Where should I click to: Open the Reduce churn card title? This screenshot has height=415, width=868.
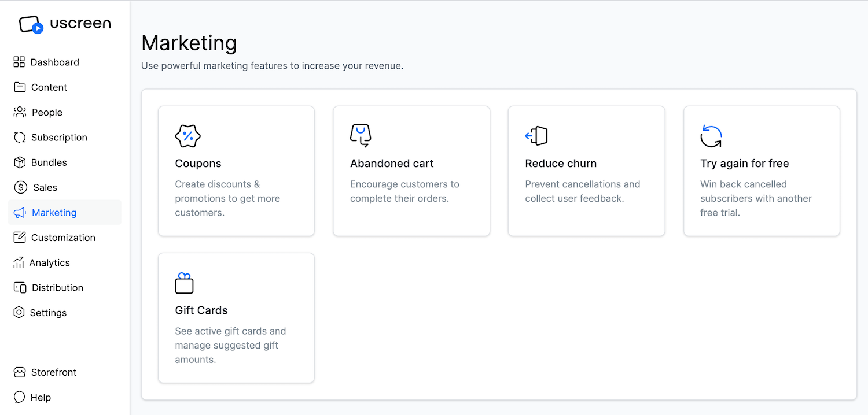tap(561, 164)
